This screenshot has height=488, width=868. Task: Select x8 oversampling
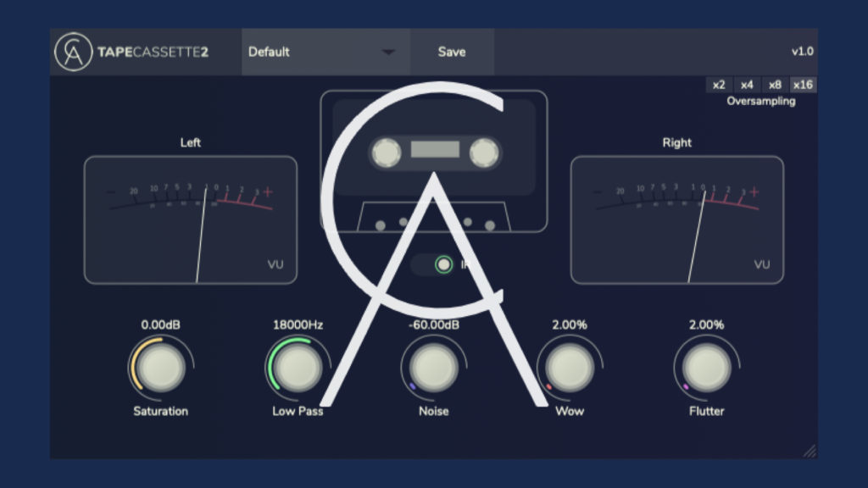(x=775, y=85)
